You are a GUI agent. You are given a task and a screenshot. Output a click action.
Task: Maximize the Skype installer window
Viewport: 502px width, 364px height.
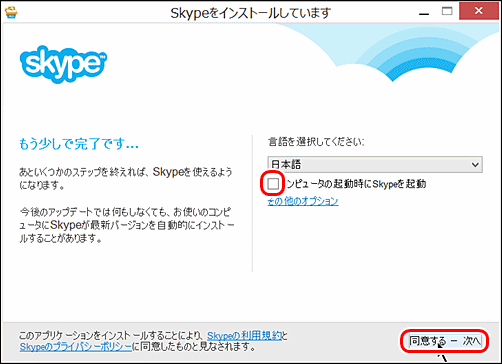[447, 11]
